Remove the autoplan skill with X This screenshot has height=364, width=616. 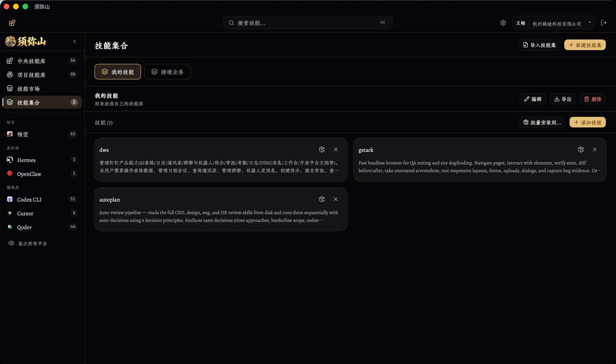(336, 199)
